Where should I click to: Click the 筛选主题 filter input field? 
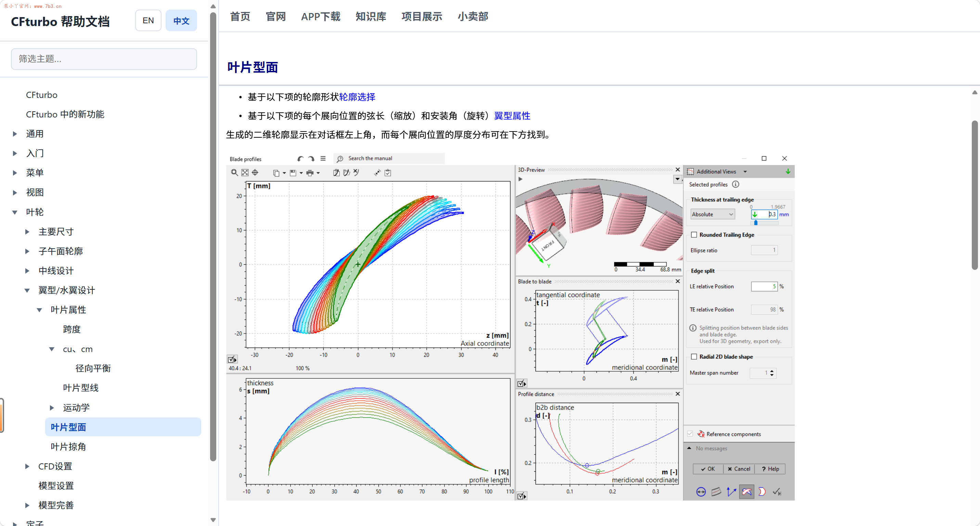tap(104, 59)
